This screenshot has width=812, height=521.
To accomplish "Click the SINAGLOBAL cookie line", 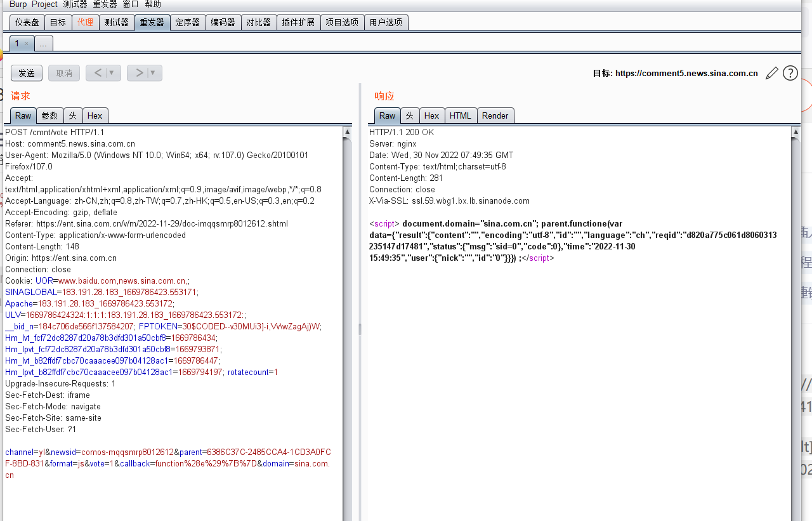I will point(102,293).
